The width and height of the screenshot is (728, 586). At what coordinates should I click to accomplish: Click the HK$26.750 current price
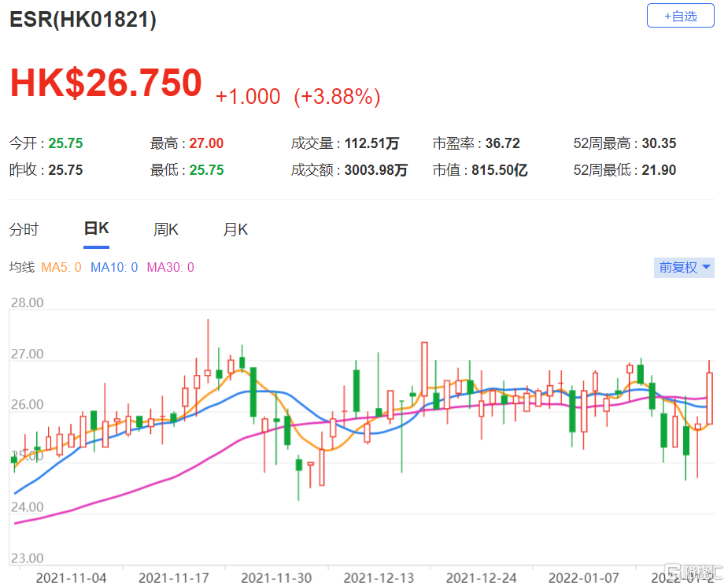point(106,83)
